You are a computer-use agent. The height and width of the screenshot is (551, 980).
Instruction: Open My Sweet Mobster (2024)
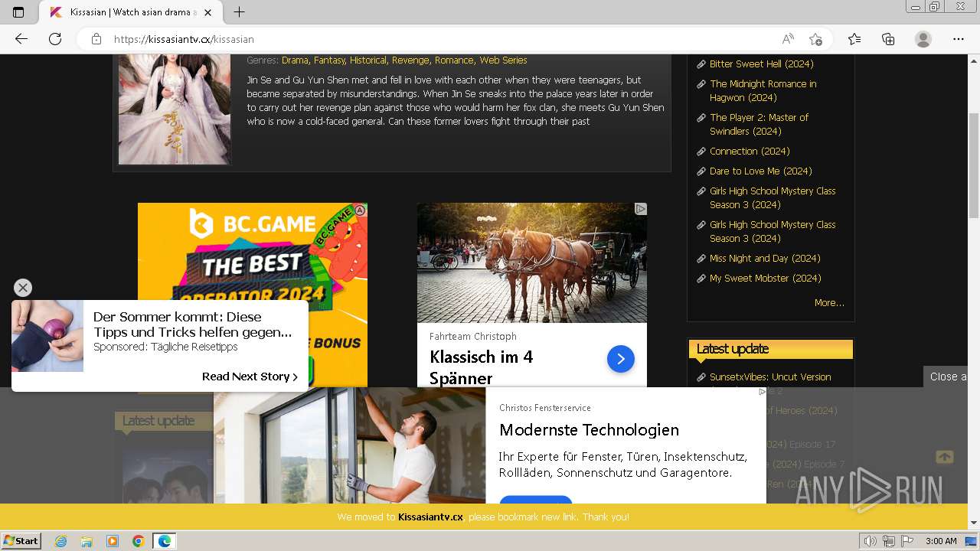pyautogui.click(x=765, y=278)
